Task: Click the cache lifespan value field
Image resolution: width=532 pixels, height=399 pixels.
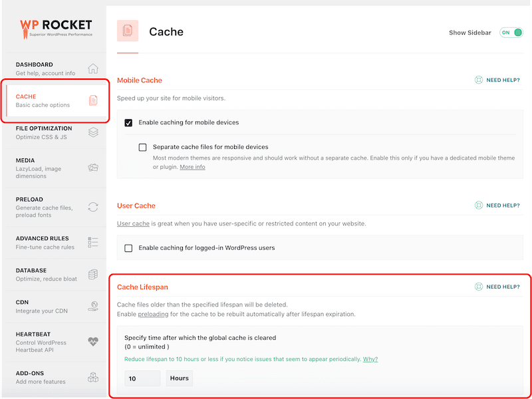Action: (142, 378)
